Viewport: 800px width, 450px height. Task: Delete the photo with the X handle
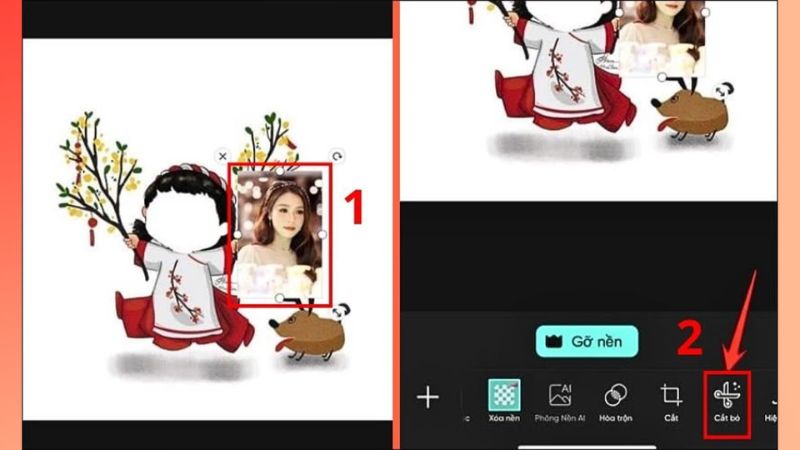(x=222, y=156)
